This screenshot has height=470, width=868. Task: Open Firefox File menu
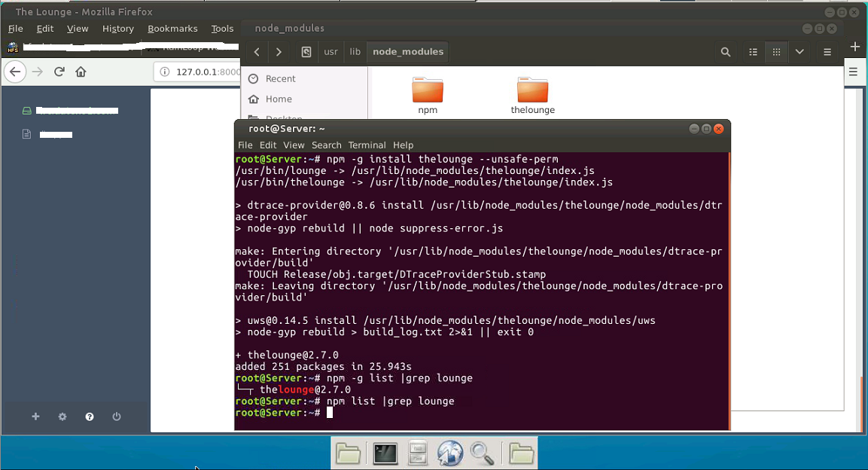pyautogui.click(x=16, y=29)
